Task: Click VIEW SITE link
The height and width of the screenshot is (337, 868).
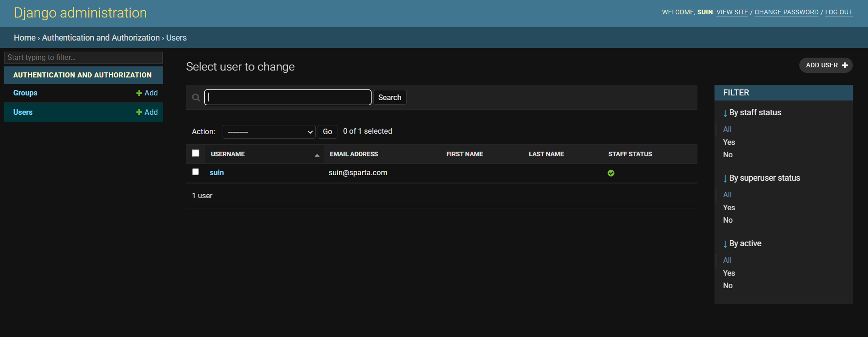Action: pyautogui.click(x=732, y=12)
